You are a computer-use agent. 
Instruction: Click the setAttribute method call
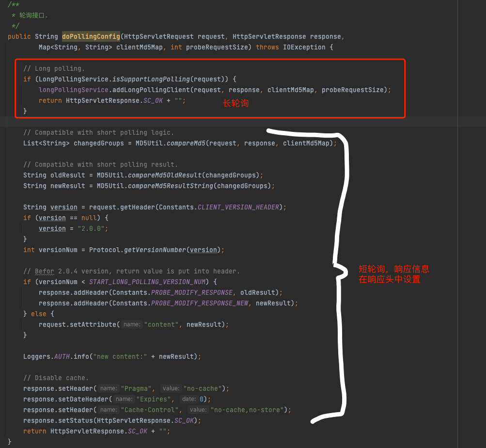(93, 324)
